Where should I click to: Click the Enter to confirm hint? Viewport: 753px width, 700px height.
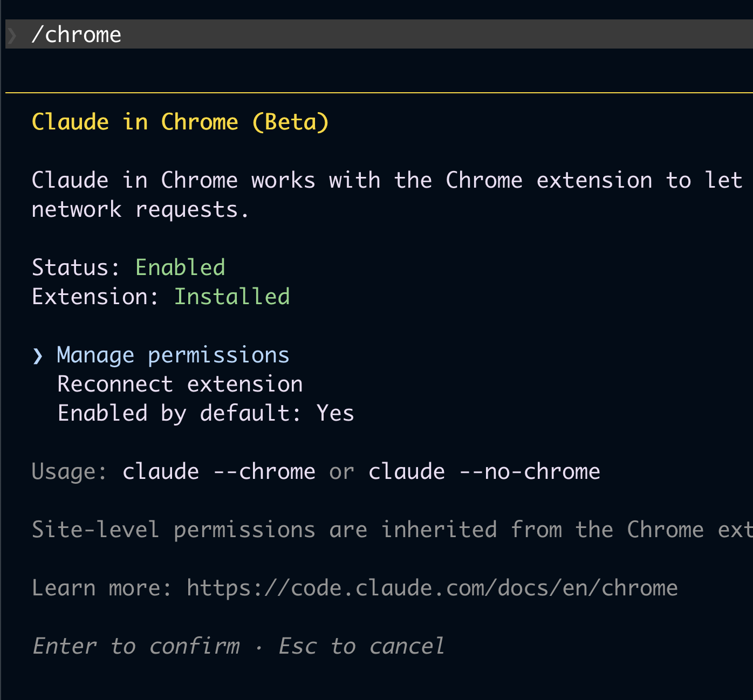pos(136,646)
